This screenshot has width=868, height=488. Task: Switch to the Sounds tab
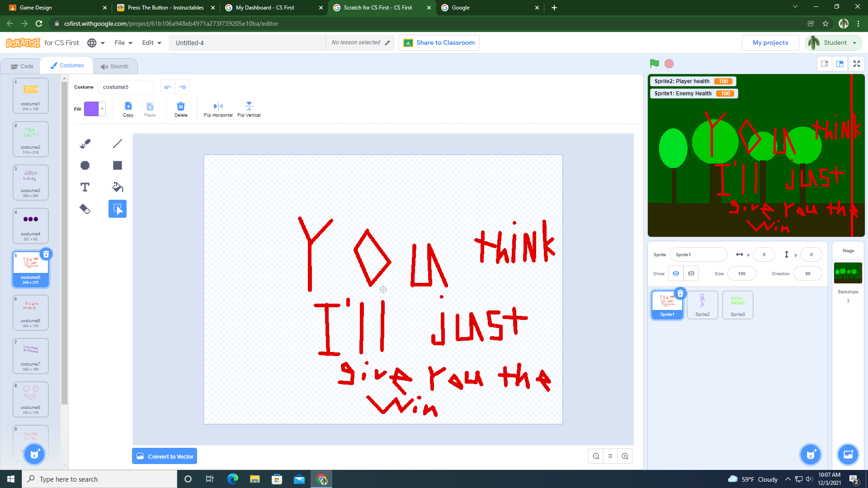point(115,66)
